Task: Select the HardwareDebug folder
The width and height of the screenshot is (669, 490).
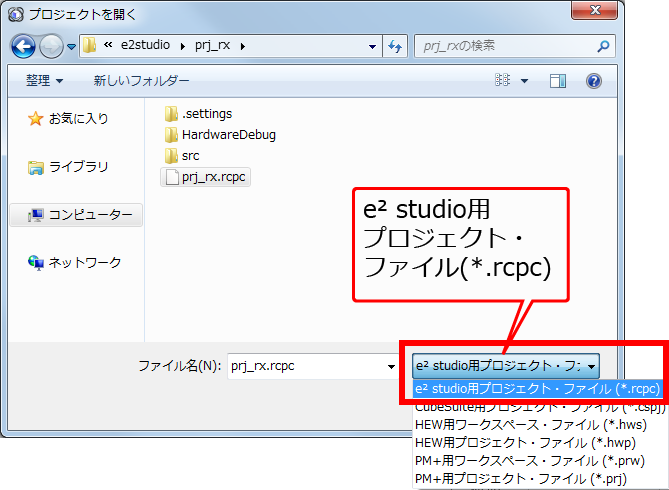Action: click(x=220, y=135)
